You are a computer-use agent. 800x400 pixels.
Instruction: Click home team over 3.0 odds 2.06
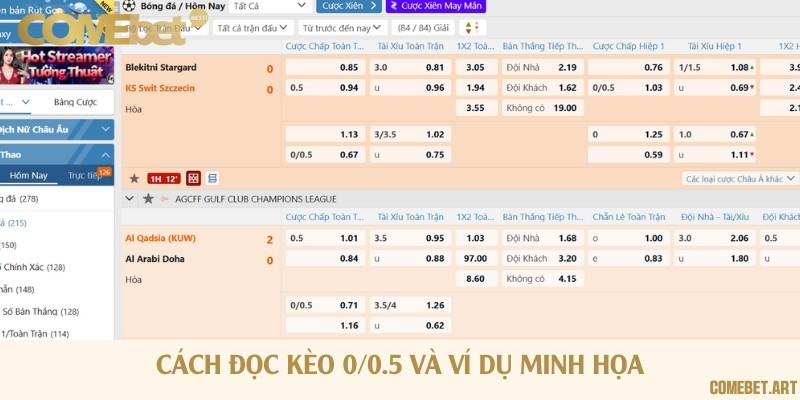[x=715, y=238]
